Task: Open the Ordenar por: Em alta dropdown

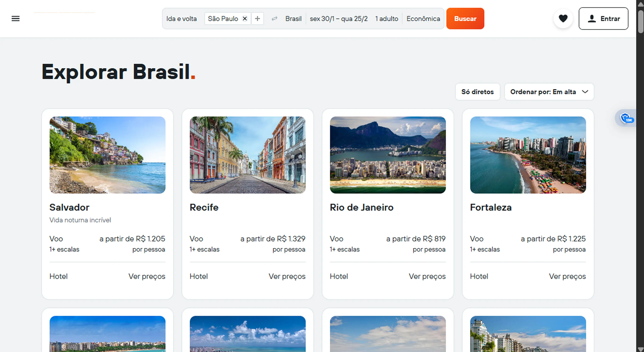Action: (x=549, y=92)
